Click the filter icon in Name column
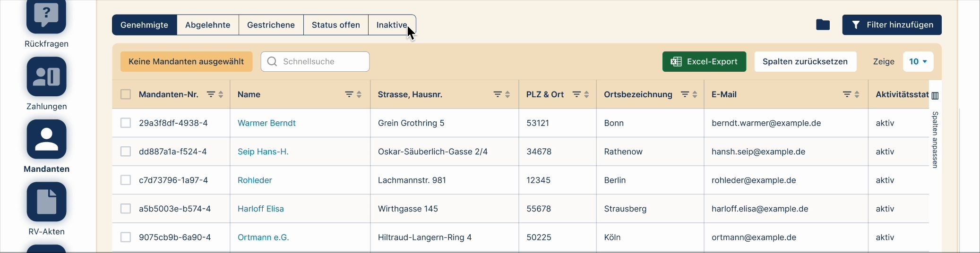980x253 pixels. pyautogui.click(x=349, y=94)
